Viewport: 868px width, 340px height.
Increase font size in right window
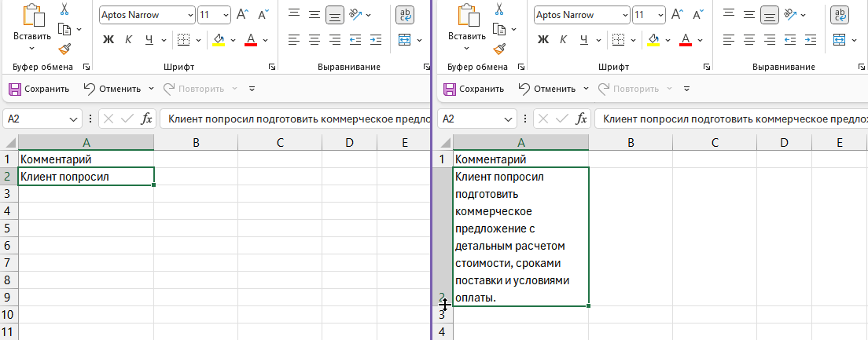677,15
